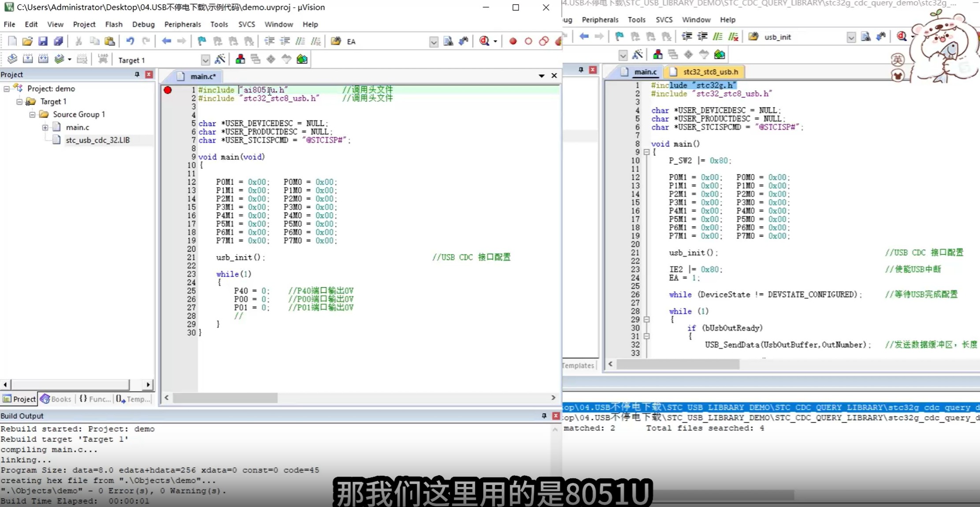The height and width of the screenshot is (507, 980).
Task: Insert breakpoint red circle icon in toolbar
Action: (x=513, y=41)
